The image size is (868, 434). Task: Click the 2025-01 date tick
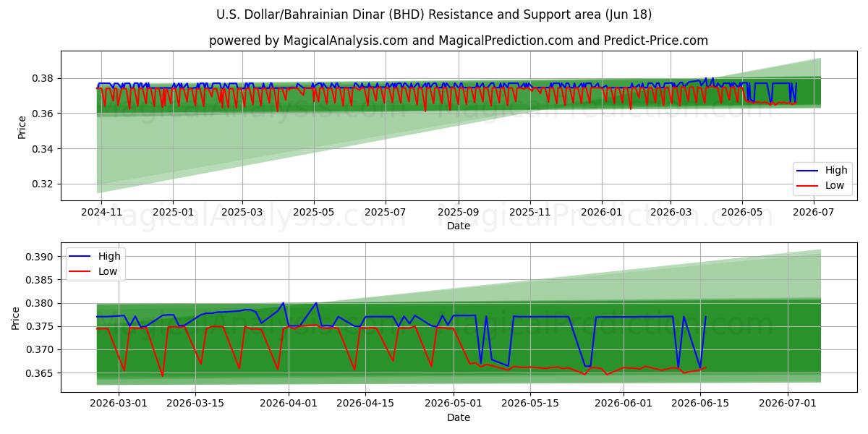pyautogui.click(x=172, y=212)
